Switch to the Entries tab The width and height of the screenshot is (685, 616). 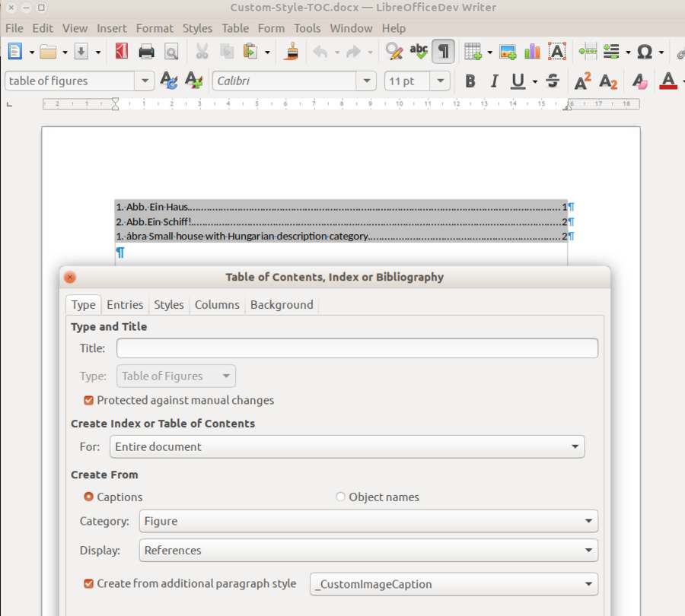click(x=125, y=305)
